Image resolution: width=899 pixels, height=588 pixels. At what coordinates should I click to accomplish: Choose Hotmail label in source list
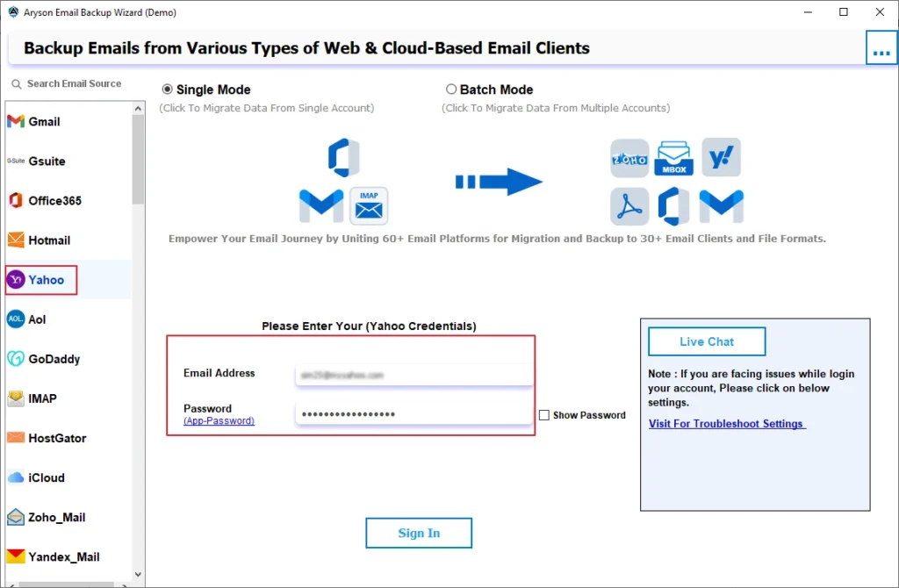click(49, 240)
